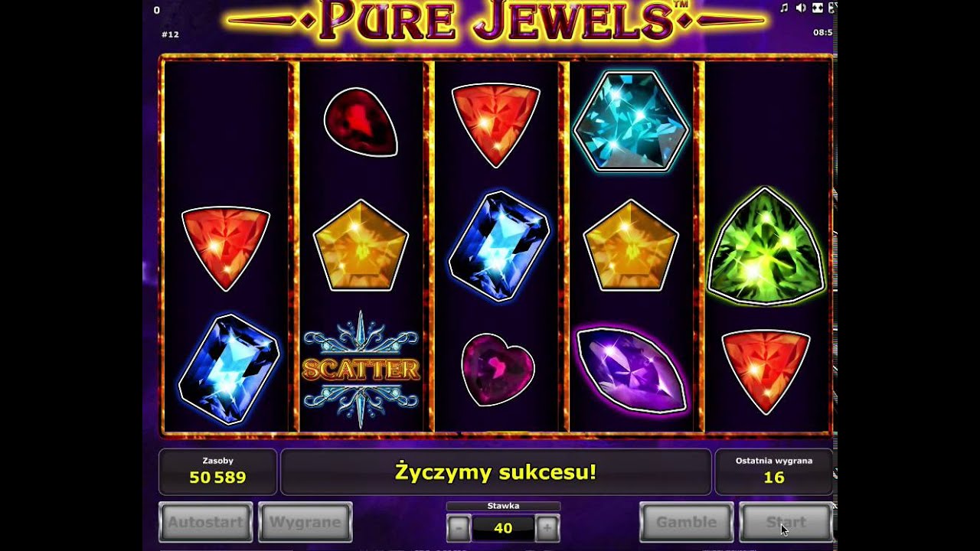
Task: Click the Start spin button
Action: pos(786,523)
